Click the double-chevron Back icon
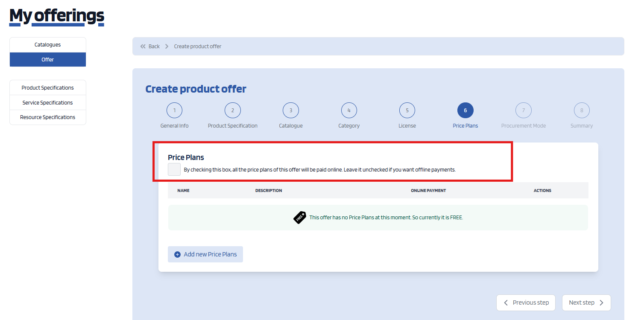 click(143, 47)
